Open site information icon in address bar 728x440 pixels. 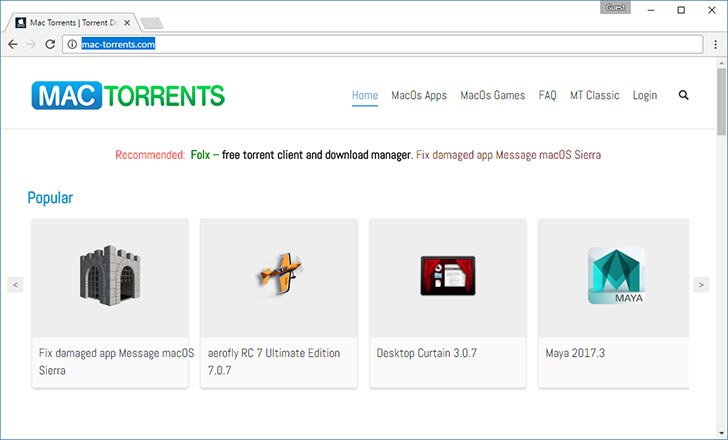72,44
